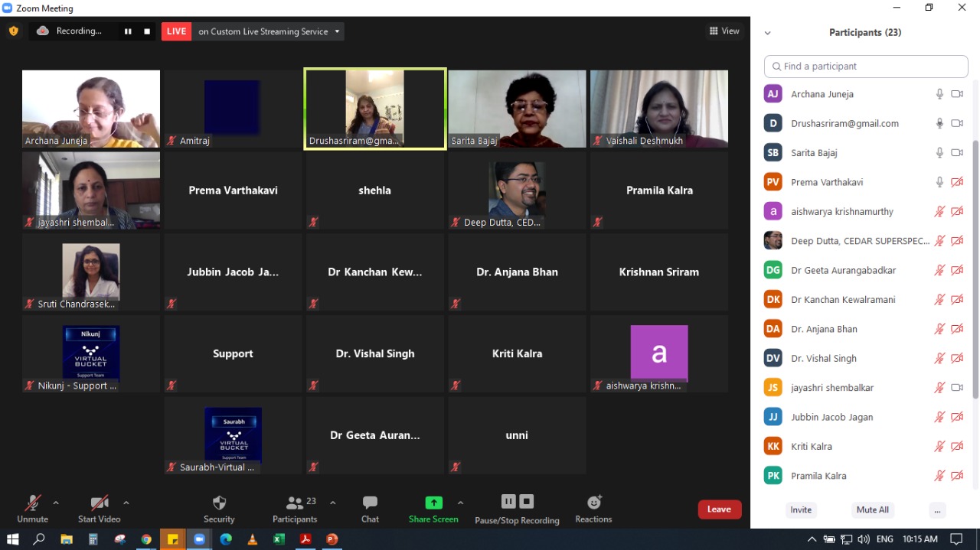Start your video camera
Viewport: 980px width, 550px height.
99,503
